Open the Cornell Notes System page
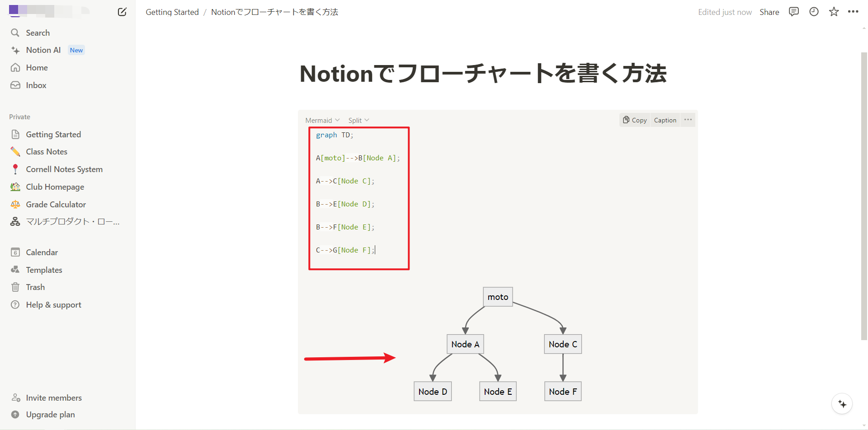Image resolution: width=868 pixels, height=430 pixels. [64, 169]
